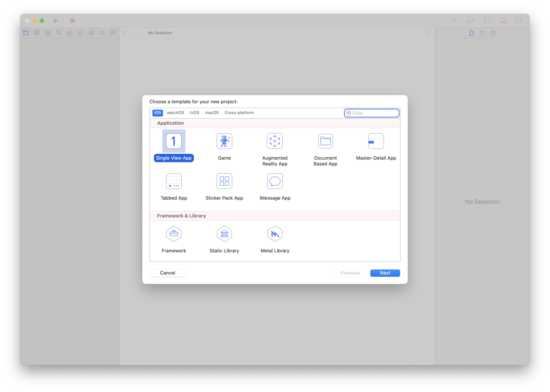Show the Report navigator

point(113,33)
